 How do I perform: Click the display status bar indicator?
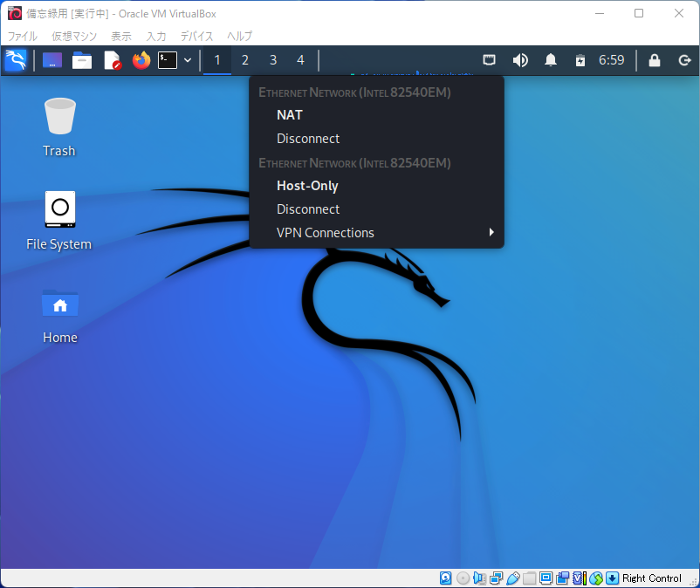point(546,578)
